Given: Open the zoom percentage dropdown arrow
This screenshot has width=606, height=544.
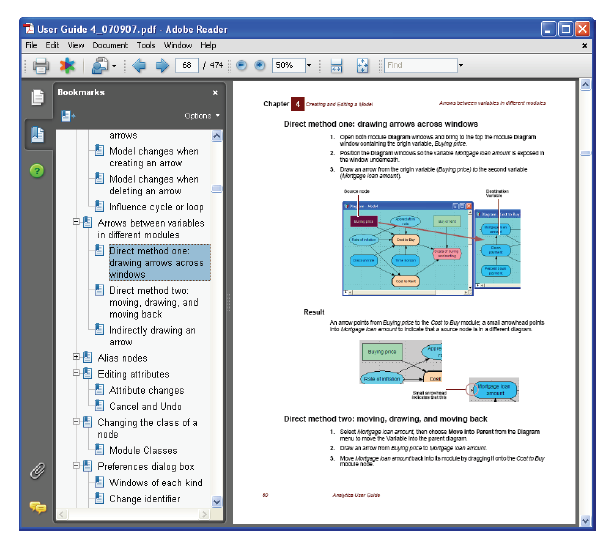Looking at the screenshot, I should click(309, 65).
